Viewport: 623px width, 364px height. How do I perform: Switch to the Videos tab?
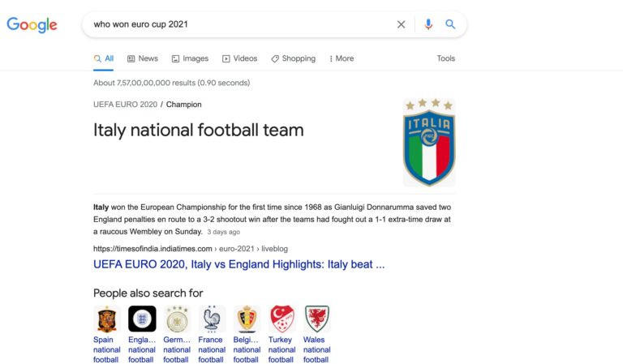(x=239, y=58)
